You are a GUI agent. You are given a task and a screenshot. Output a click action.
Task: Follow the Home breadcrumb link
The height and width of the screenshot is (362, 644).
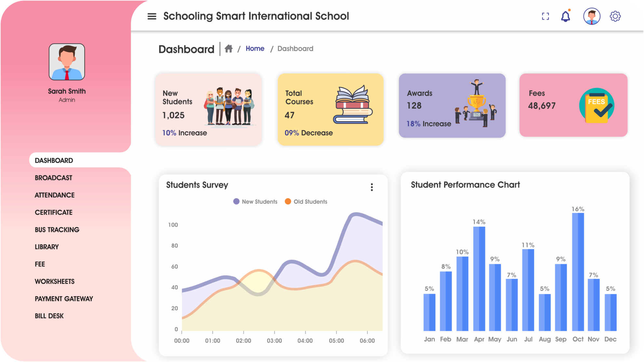tap(255, 48)
